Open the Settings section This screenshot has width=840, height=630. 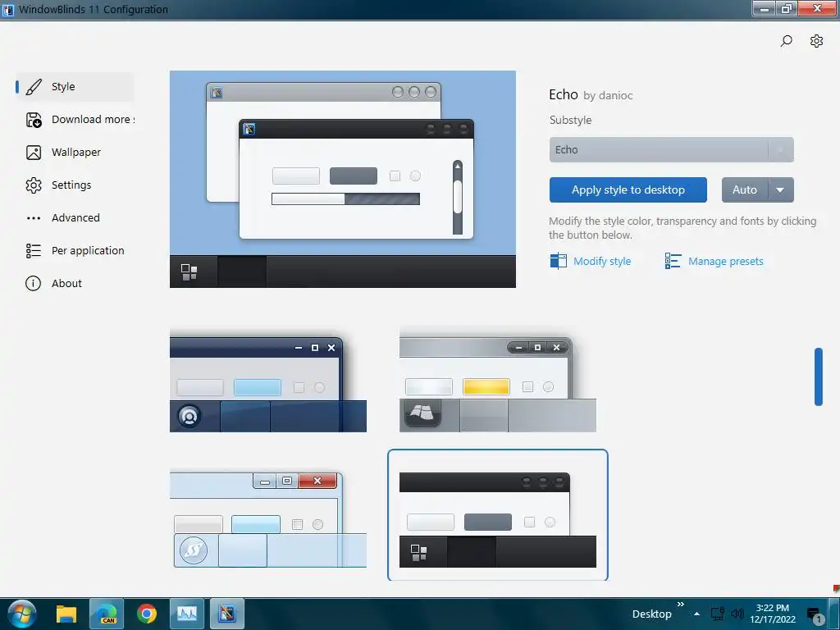(75, 185)
